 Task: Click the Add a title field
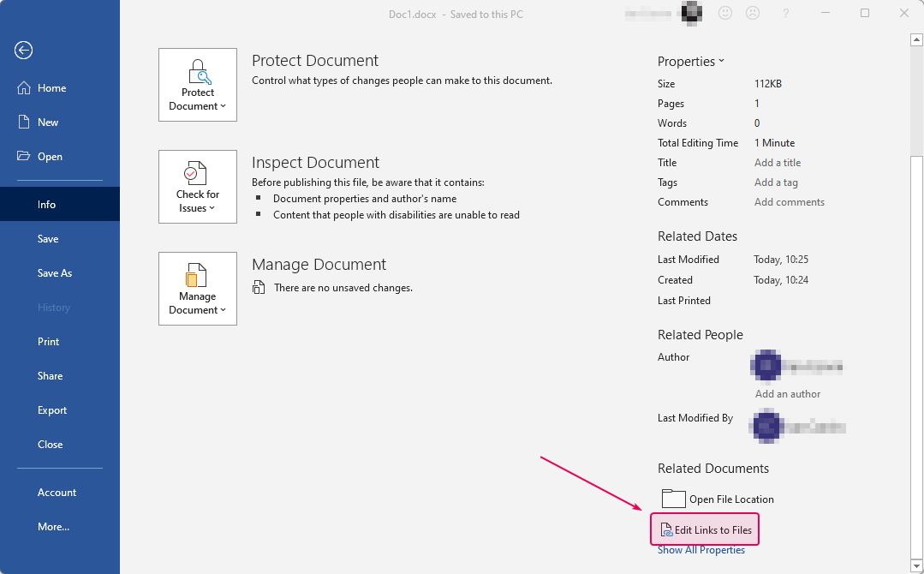pyautogui.click(x=778, y=162)
